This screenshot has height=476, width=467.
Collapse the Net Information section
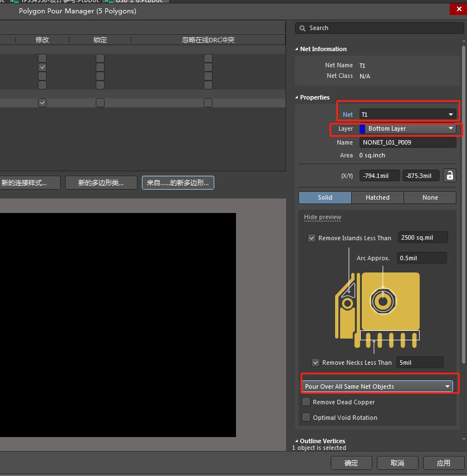click(296, 49)
